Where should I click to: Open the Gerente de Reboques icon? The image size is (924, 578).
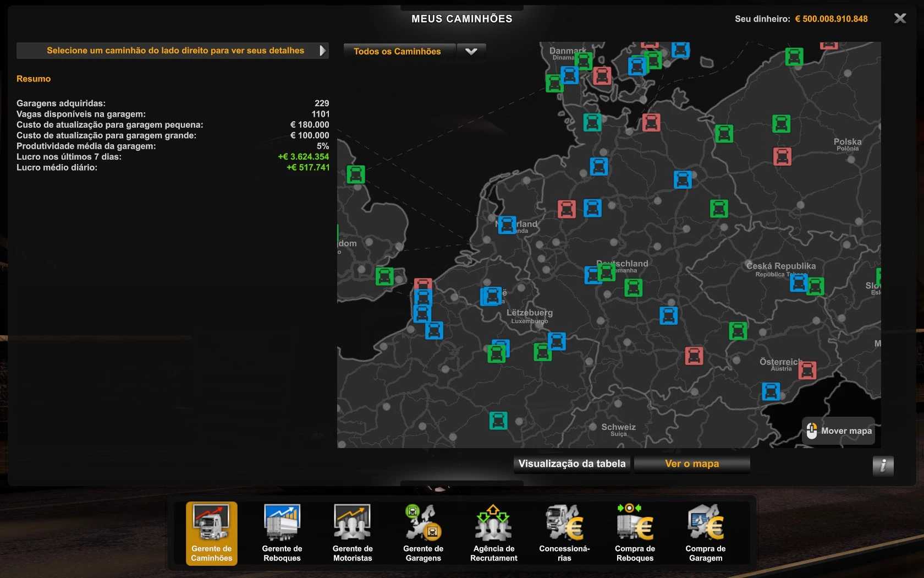[282, 532]
